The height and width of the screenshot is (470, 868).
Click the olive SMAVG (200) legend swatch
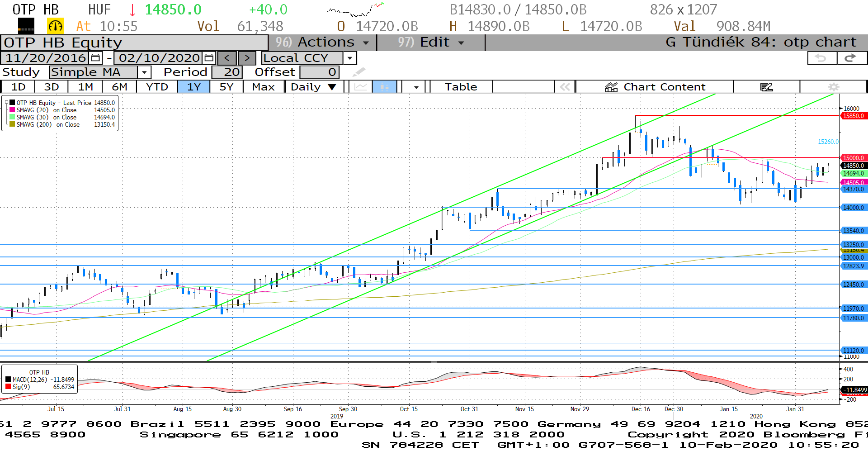click(12, 124)
